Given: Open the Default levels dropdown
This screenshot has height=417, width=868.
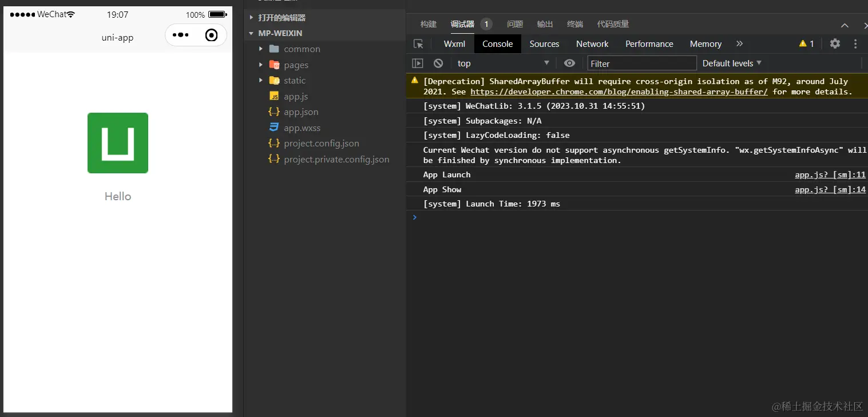Looking at the screenshot, I should point(731,63).
